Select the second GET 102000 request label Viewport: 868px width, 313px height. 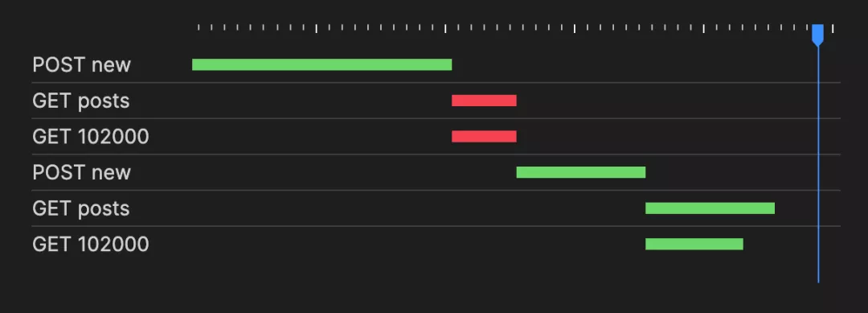pos(91,244)
